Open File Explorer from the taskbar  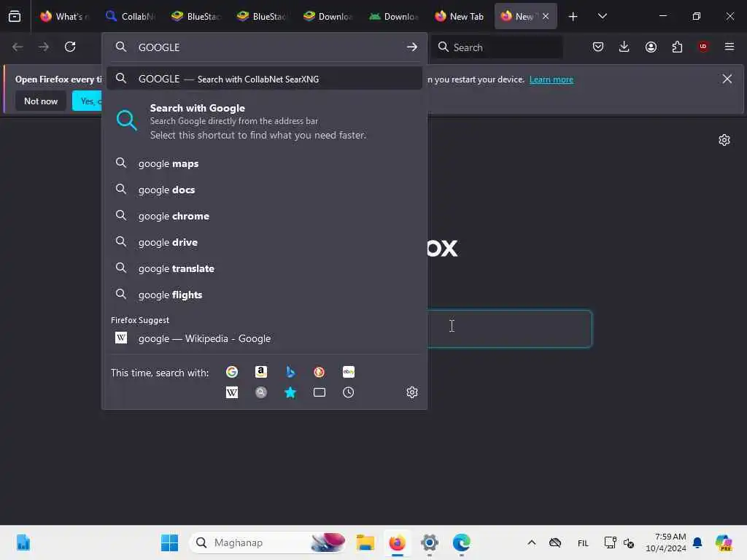point(365,542)
